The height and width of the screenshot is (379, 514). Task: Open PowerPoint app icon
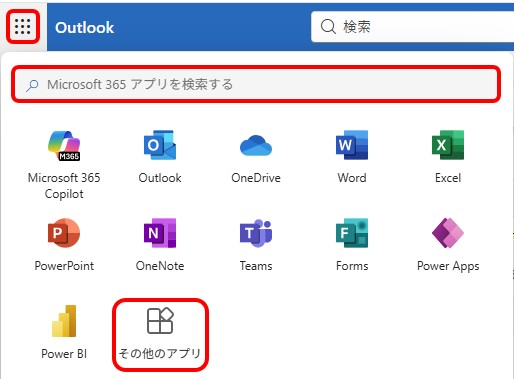pyautogui.click(x=64, y=233)
